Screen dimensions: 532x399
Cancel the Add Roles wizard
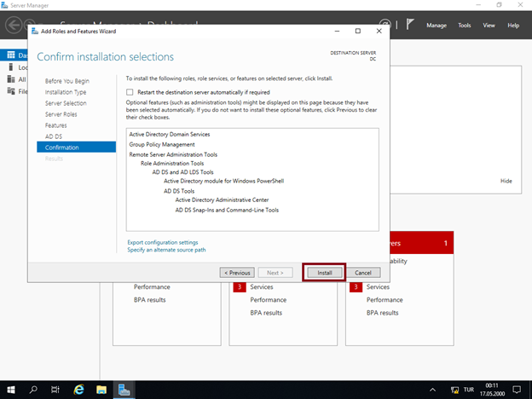pos(363,273)
